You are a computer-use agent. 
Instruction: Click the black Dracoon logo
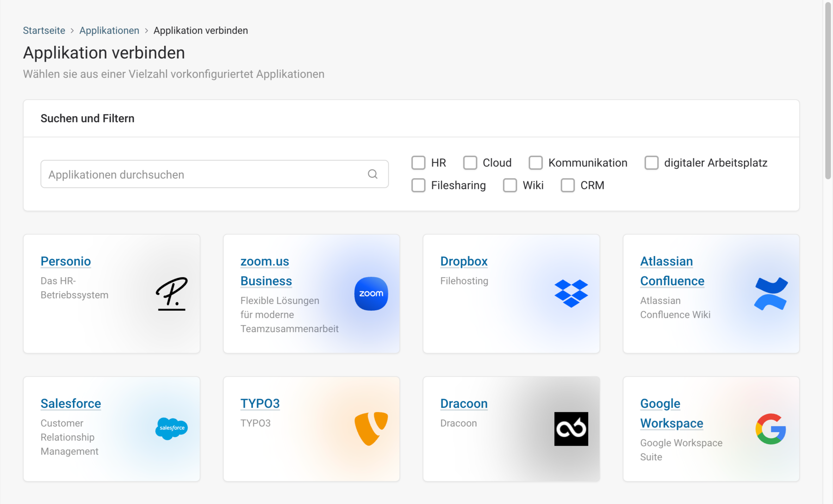tap(571, 428)
